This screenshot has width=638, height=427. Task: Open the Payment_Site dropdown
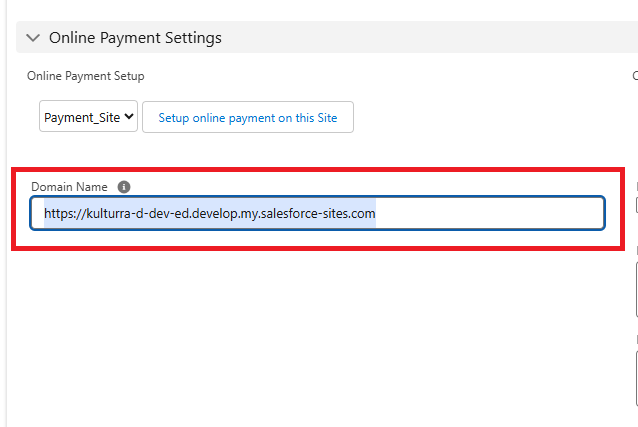[x=88, y=117]
